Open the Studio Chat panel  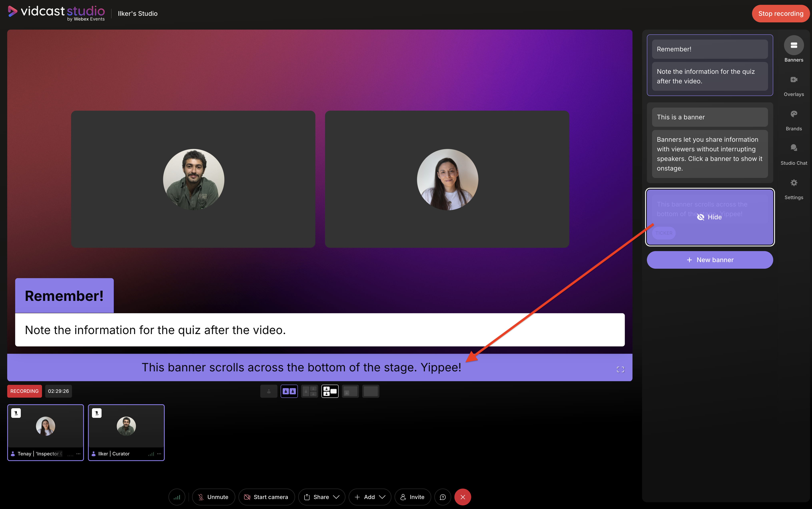point(793,155)
